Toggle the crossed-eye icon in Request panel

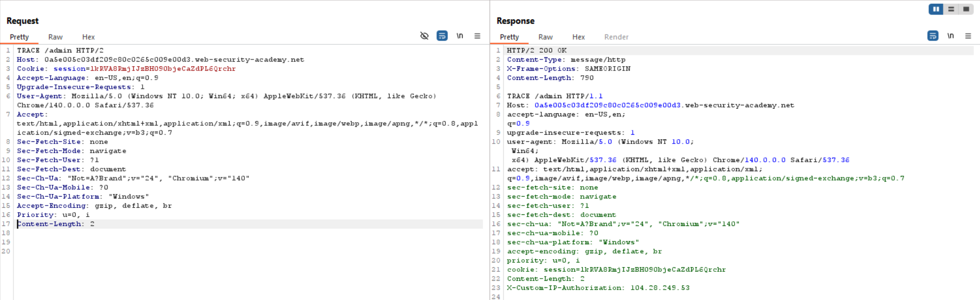[424, 36]
